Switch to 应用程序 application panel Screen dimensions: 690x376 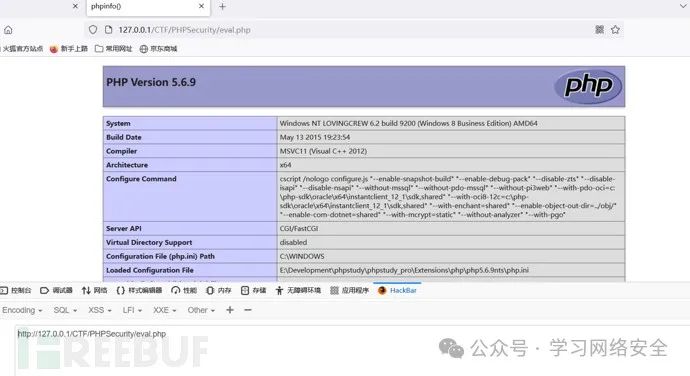(349, 291)
